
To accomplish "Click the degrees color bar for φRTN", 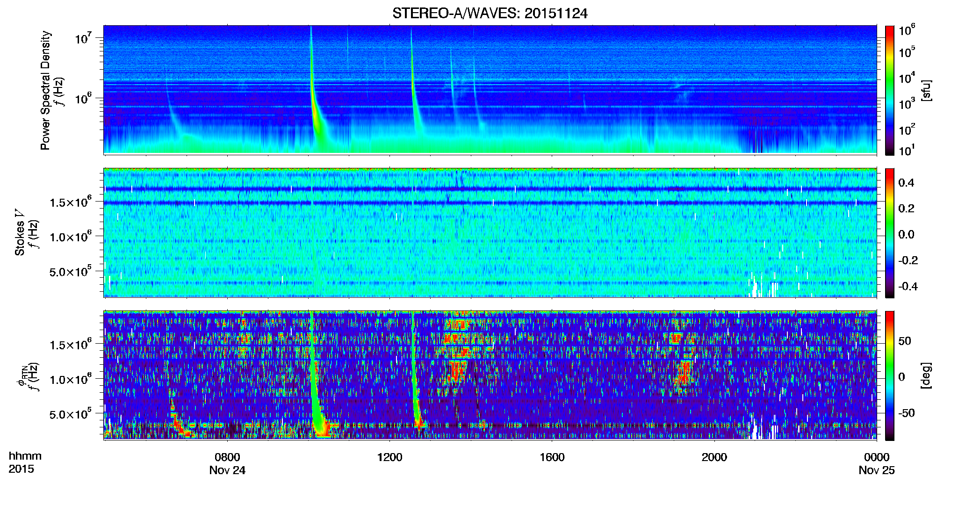I will (x=890, y=375).
